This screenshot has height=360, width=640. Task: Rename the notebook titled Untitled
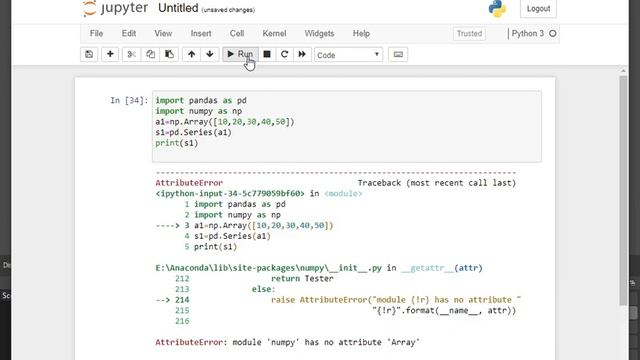178,8
